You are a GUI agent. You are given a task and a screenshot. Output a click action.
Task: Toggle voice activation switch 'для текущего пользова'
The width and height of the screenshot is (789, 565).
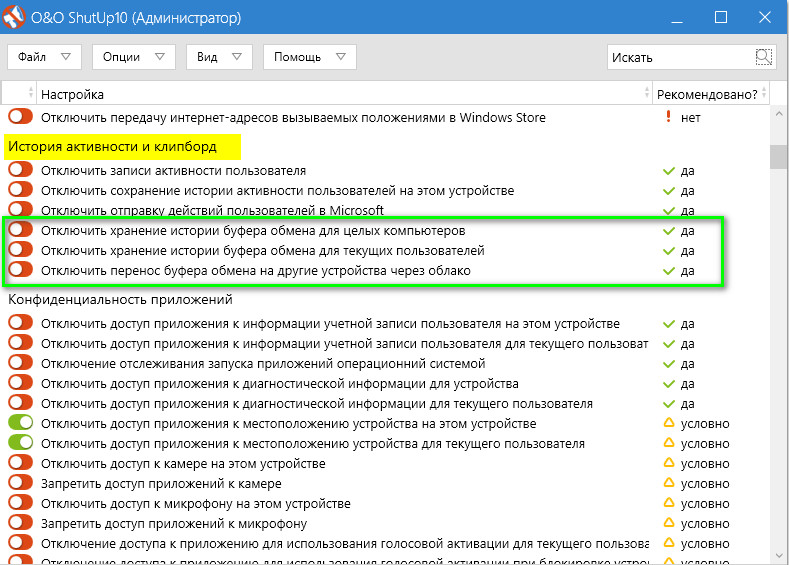[x=21, y=542]
